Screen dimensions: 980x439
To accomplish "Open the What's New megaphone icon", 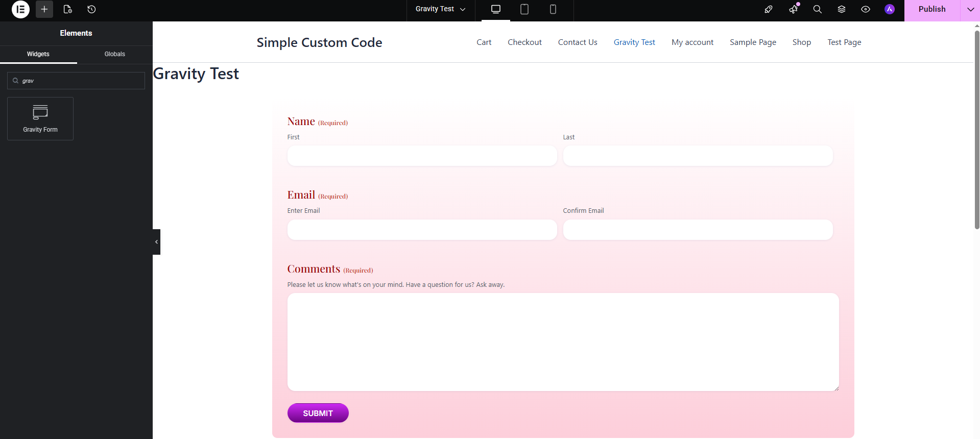I will tap(793, 9).
